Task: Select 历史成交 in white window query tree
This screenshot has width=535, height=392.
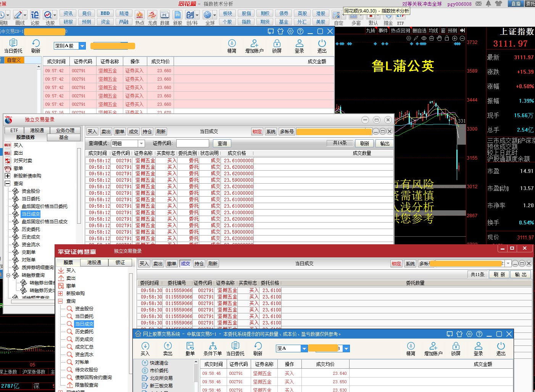Action: point(31,237)
